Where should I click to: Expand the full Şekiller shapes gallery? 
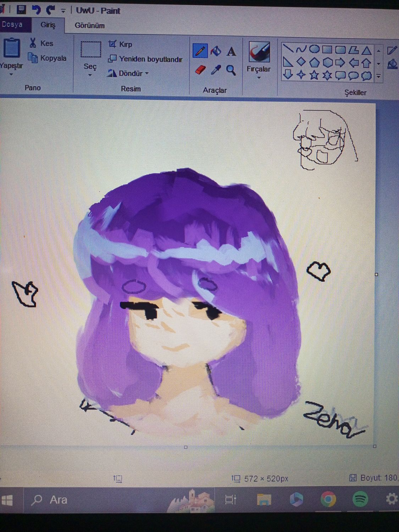pyautogui.click(x=379, y=76)
